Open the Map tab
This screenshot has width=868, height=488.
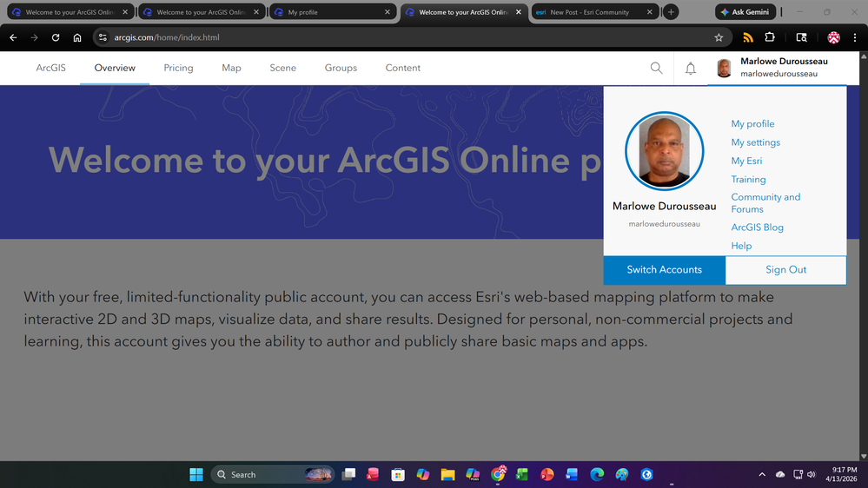click(231, 68)
